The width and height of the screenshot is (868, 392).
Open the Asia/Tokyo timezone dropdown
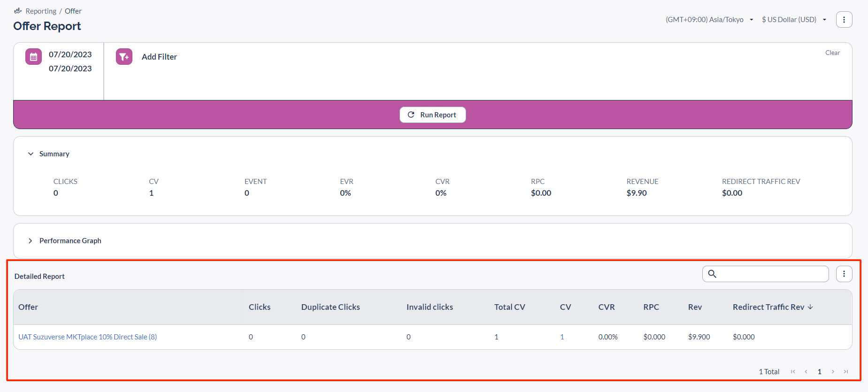pyautogui.click(x=709, y=20)
